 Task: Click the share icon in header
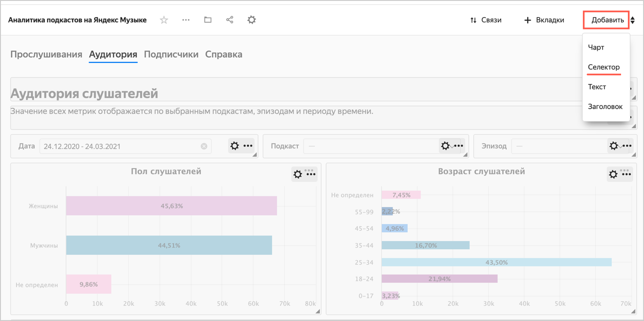point(230,20)
